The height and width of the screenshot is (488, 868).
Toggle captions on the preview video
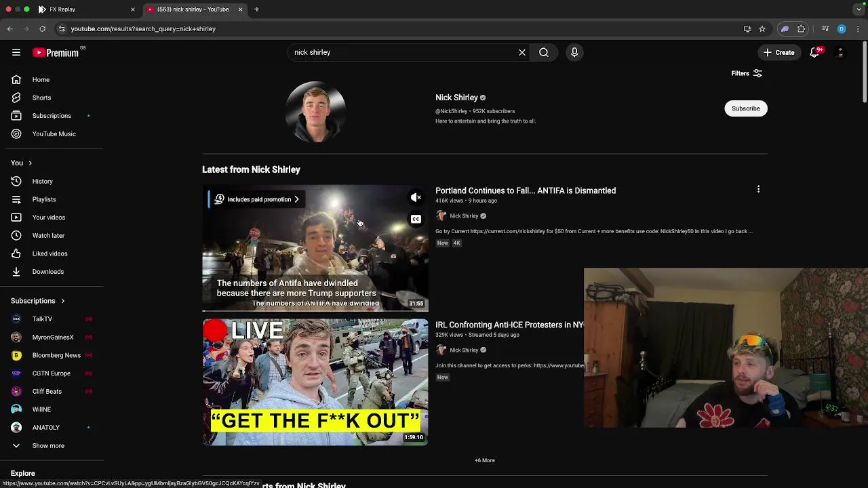(x=416, y=219)
